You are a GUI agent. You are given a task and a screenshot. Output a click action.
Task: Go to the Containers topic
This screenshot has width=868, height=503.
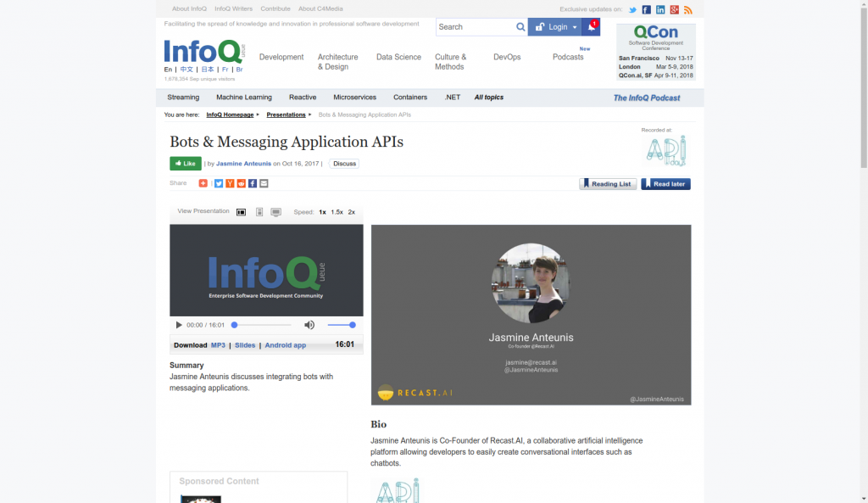[x=410, y=98]
